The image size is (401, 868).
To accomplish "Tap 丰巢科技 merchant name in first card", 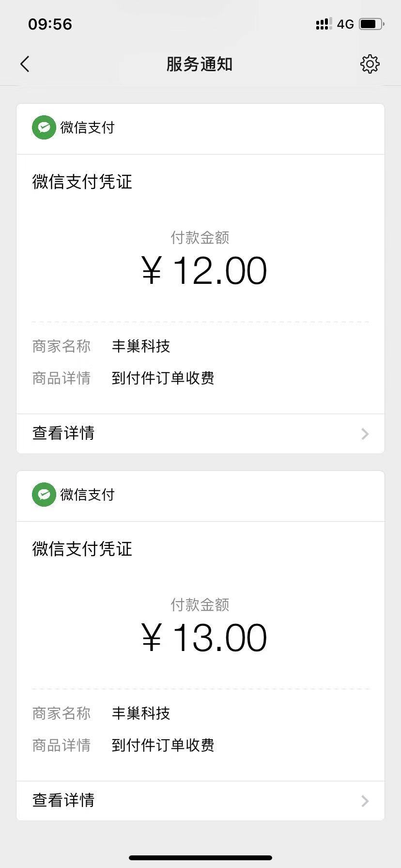I will pyautogui.click(x=141, y=346).
